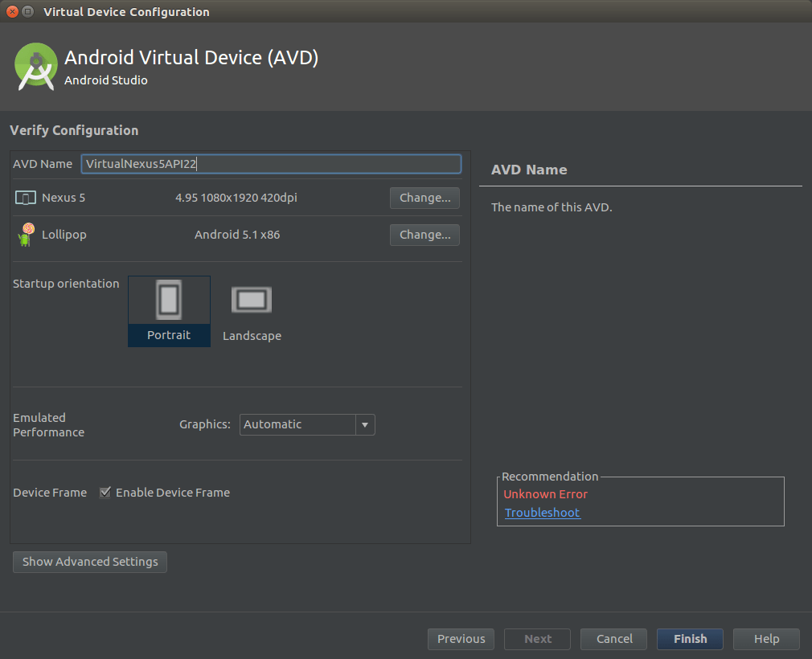The image size is (812, 659).
Task: Click 'The name of this AVD.' description
Action: 552,207
